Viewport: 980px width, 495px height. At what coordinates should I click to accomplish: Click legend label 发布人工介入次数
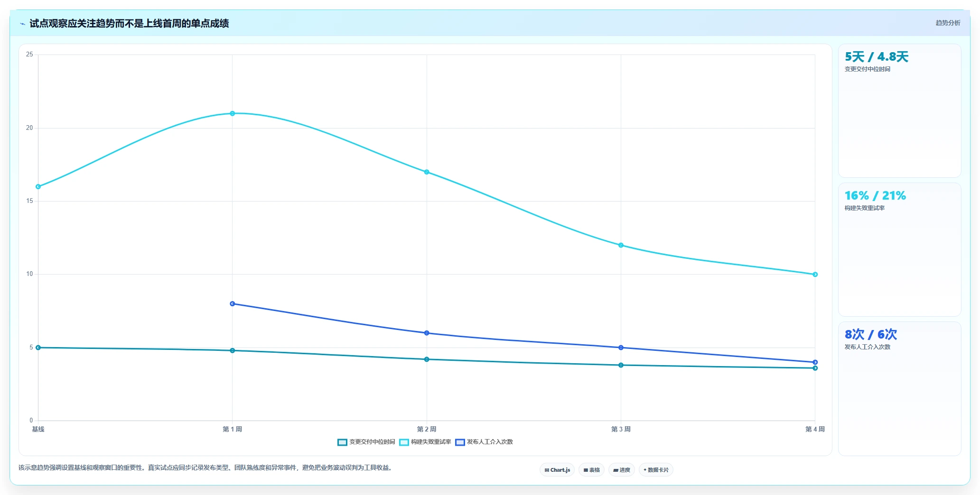pos(490,442)
